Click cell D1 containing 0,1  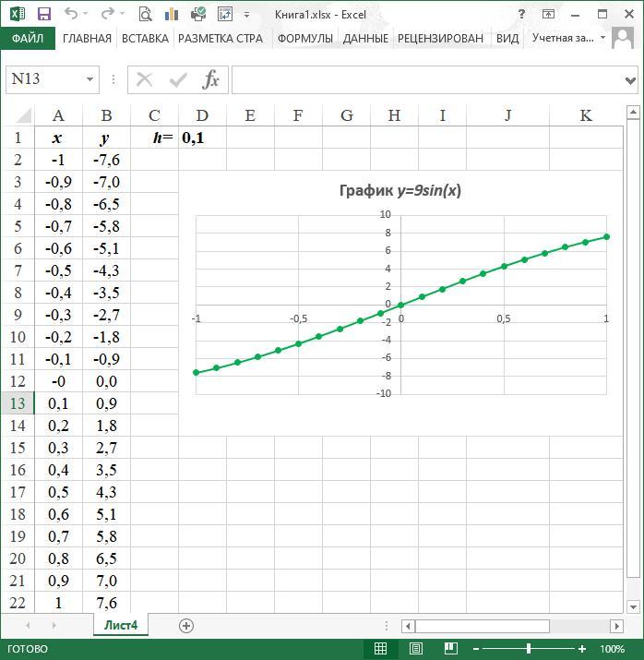click(202, 138)
